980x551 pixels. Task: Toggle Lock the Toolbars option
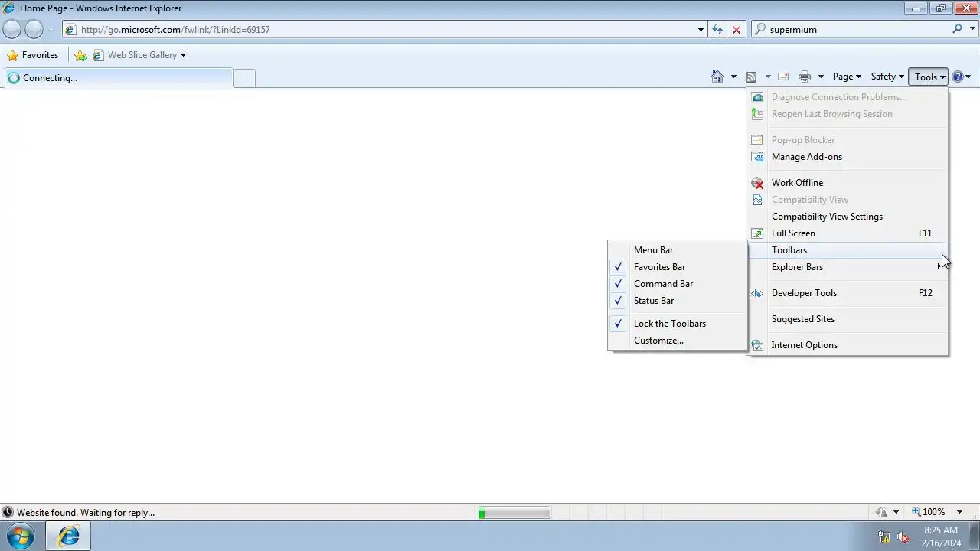tap(678, 324)
